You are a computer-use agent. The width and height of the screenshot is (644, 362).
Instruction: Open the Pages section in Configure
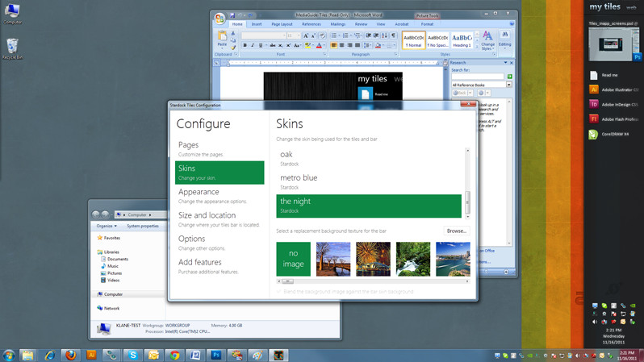(x=220, y=149)
